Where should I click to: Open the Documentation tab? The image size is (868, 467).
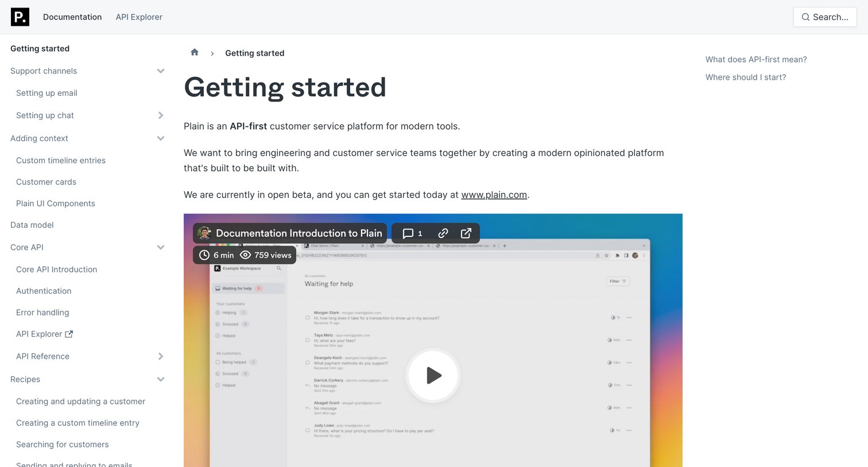[x=72, y=17]
